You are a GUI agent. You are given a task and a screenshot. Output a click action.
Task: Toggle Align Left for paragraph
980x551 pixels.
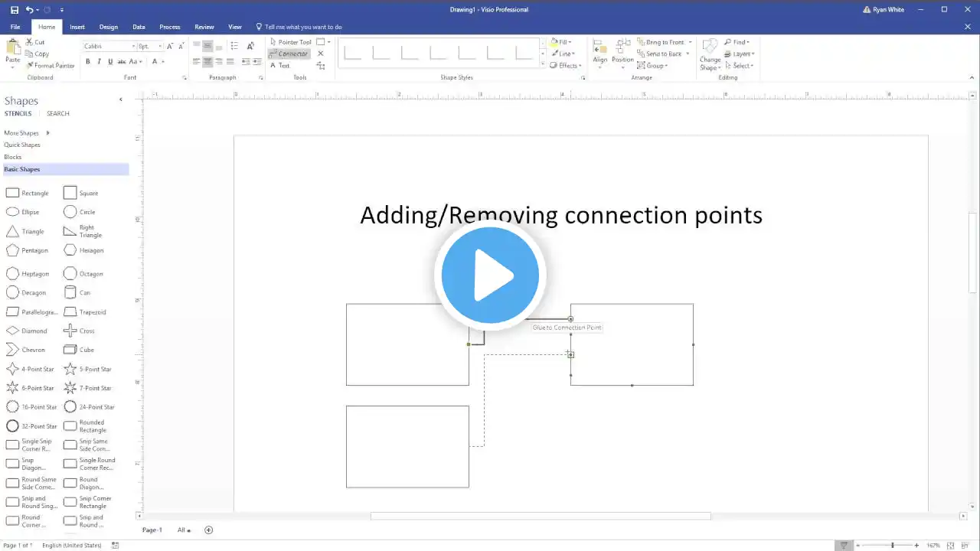click(196, 61)
